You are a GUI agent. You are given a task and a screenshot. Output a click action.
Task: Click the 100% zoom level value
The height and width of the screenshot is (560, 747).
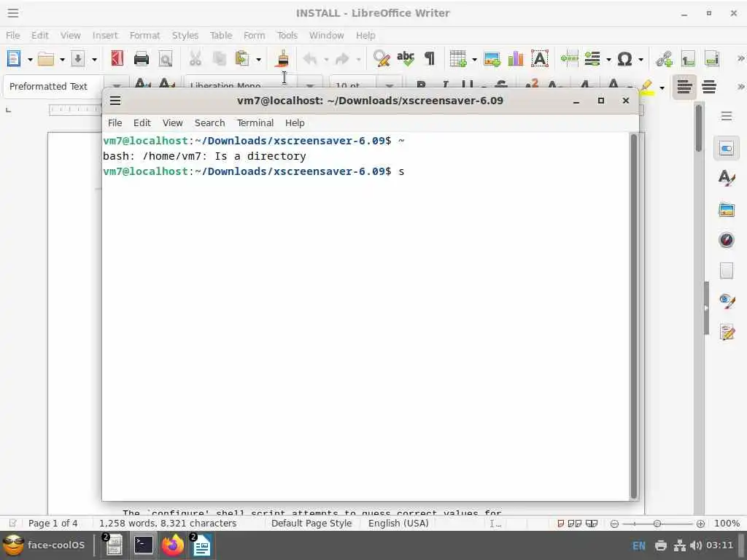point(727,524)
